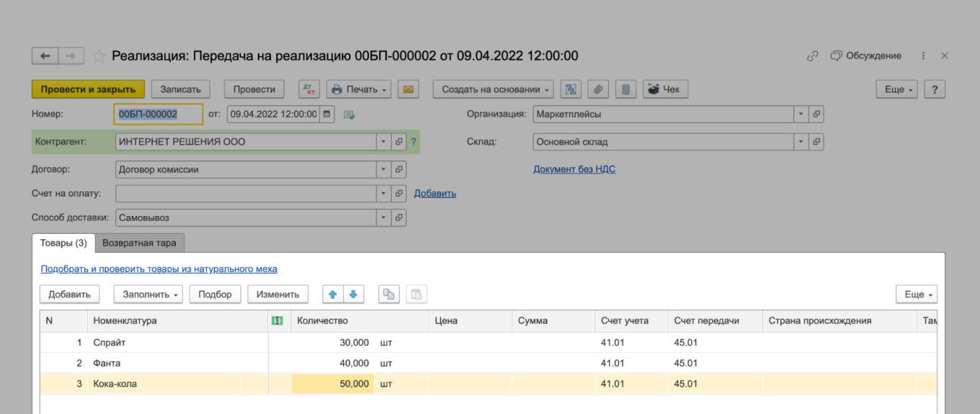This screenshot has width=980, height=414.
Task: Open the Документ без НДС link
Action: click(574, 169)
